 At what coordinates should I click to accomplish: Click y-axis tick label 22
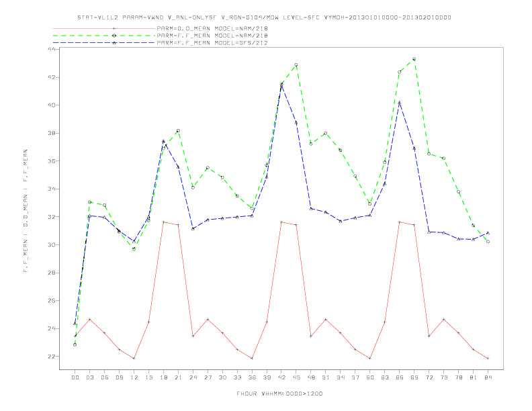52,357
